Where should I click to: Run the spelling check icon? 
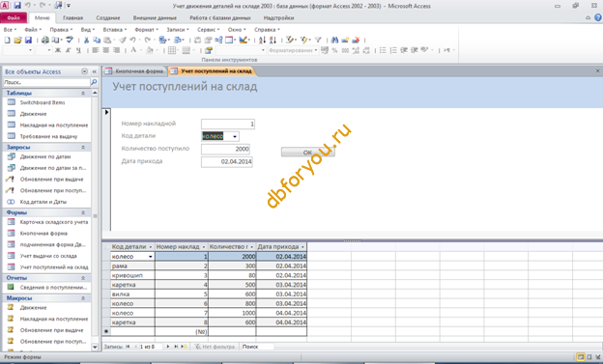(70, 40)
